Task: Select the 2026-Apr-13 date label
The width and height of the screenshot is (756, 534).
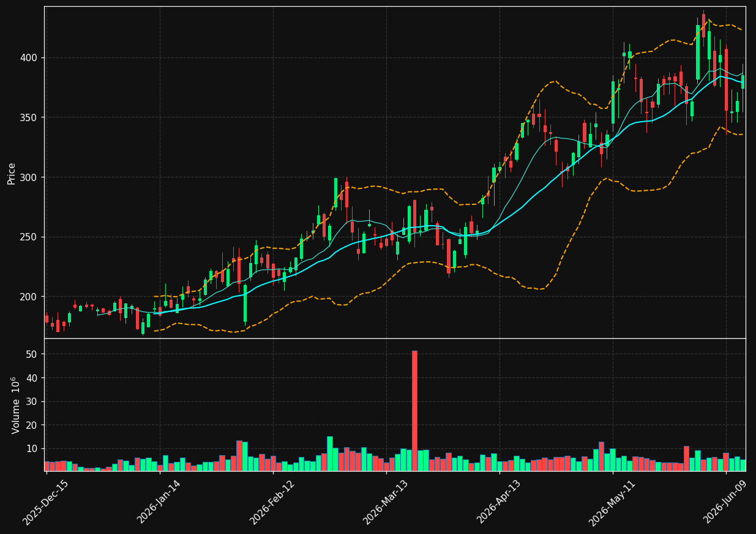Action: click(x=500, y=502)
